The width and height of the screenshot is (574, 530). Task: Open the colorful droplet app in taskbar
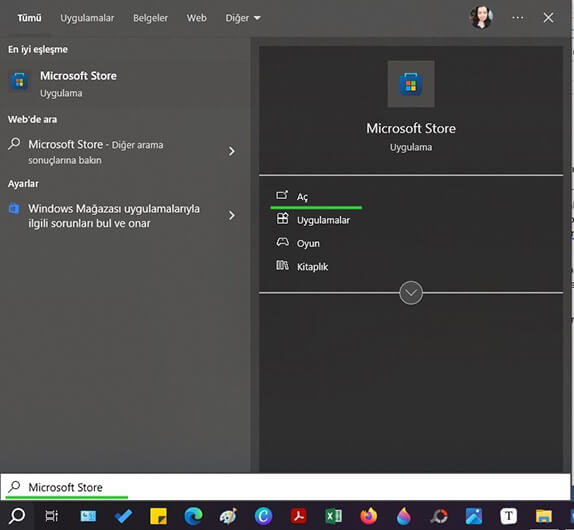click(x=403, y=516)
